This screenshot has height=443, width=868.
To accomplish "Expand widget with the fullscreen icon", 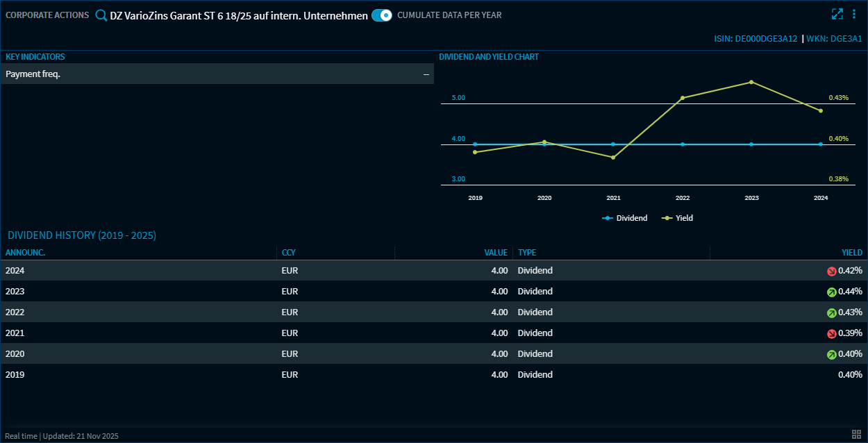I will 837,14.
